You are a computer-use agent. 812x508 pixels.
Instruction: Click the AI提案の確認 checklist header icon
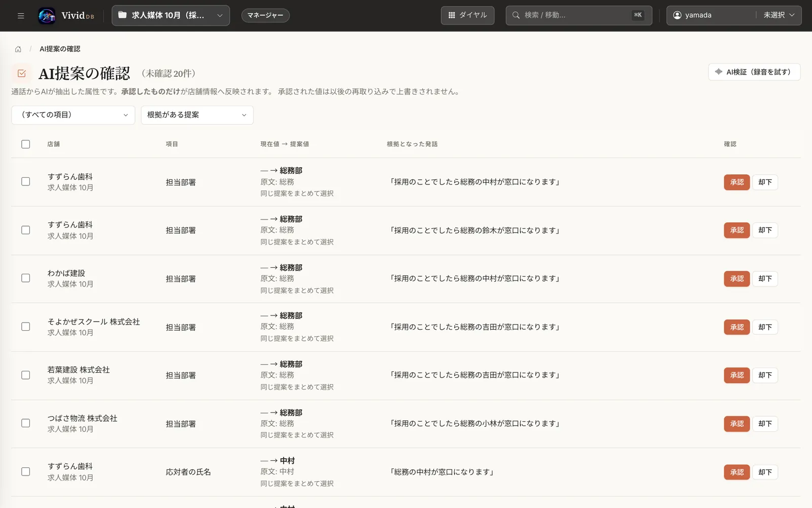[22, 74]
